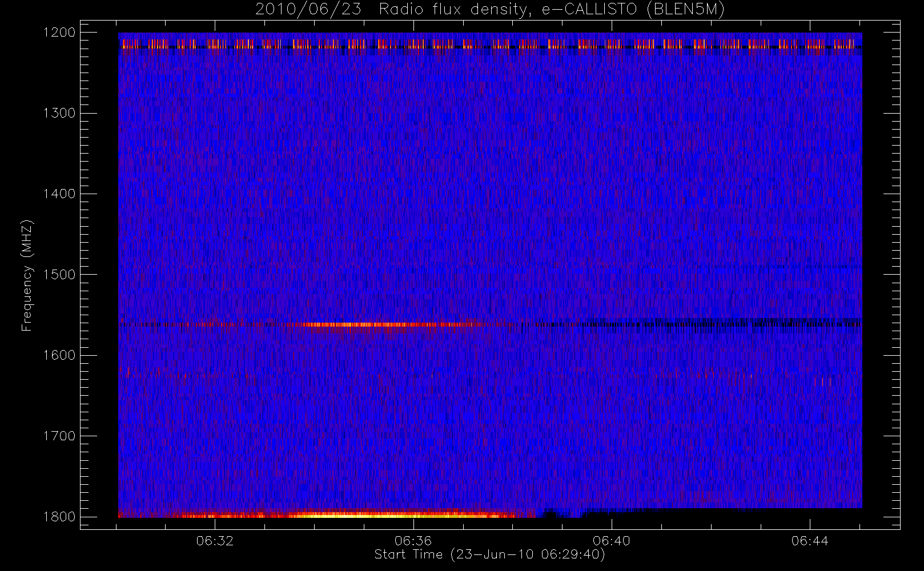Click the 06:36 time tick label
Viewport: 924px width, 571px height.
coord(413,541)
